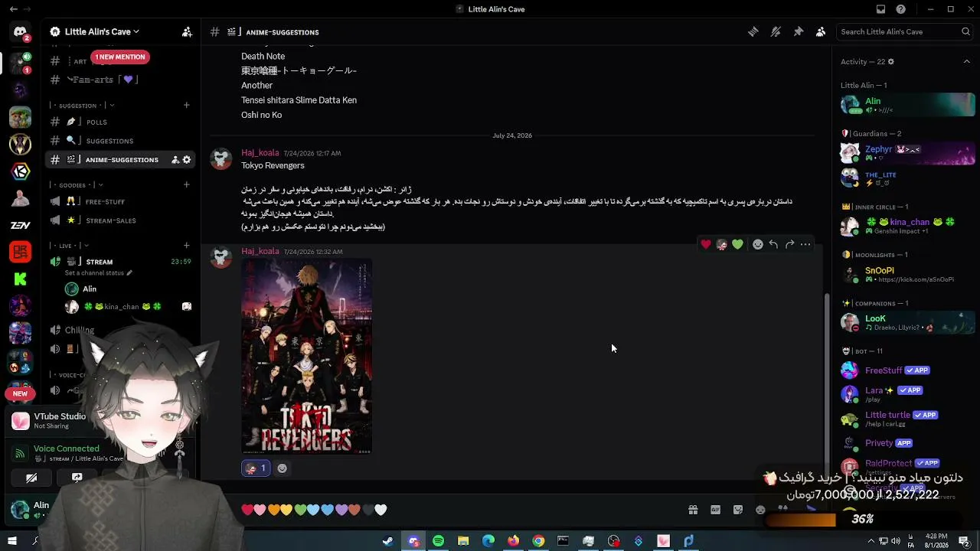Open Google Chrome from the taskbar

(538, 541)
